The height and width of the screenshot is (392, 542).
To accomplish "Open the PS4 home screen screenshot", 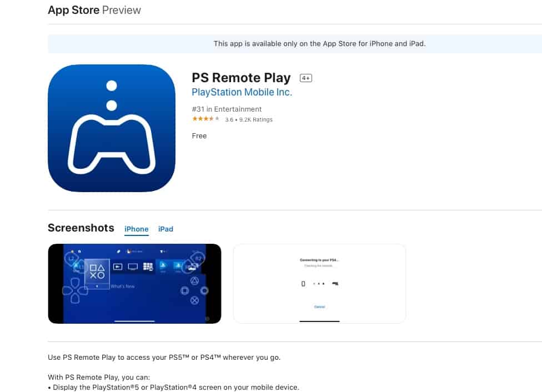I will coord(134,284).
